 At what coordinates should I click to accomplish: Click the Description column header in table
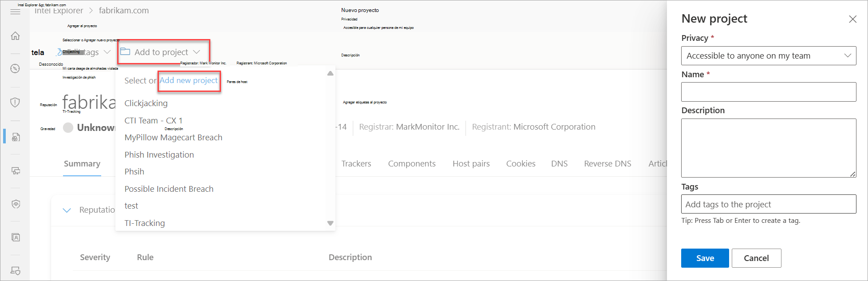coord(350,257)
